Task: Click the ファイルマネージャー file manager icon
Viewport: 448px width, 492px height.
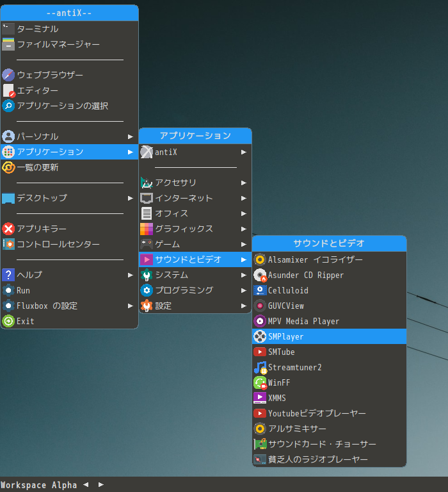Action: point(8,44)
